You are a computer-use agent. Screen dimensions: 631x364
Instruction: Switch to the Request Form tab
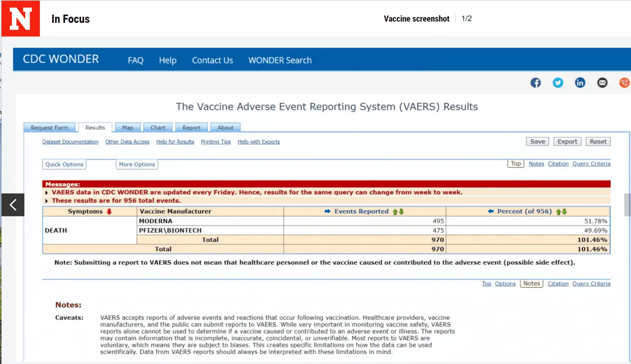(50, 128)
